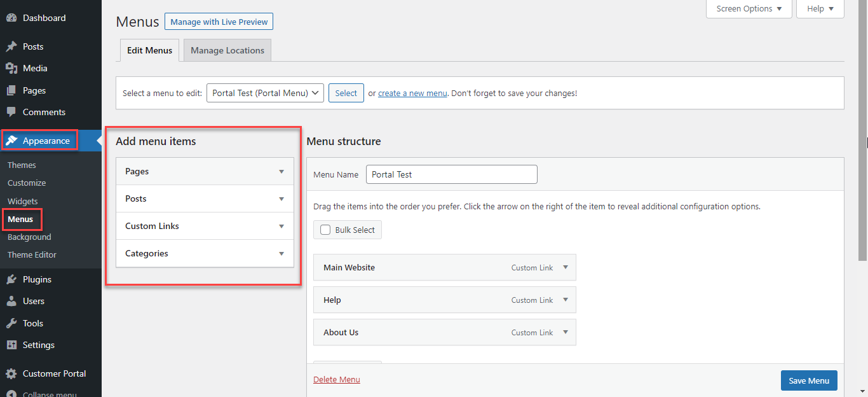This screenshot has width=868, height=397.
Task: Click the Comments speech bubble icon
Action: pyautogui.click(x=11, y=112)
